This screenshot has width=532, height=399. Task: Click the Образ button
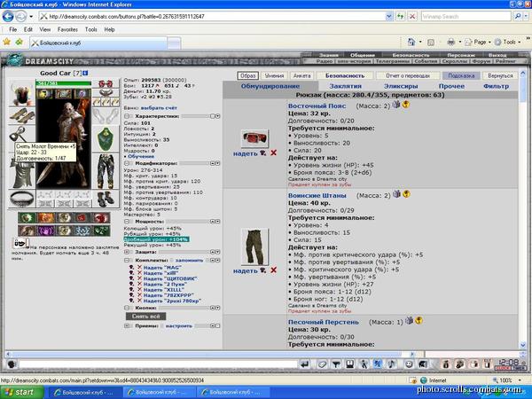pos(248,75)
